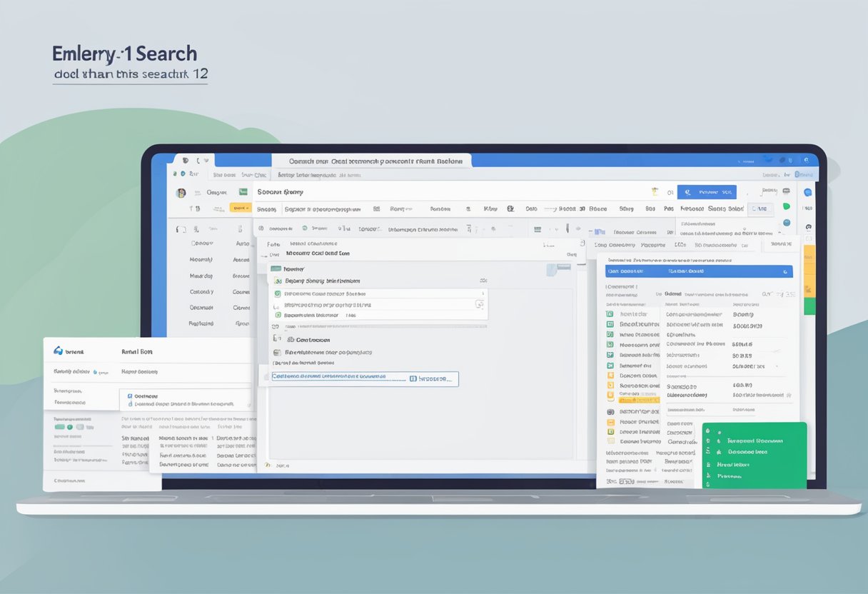The width and height of the screenshot is (868, 594).
Task: Click the green bubble icon in right sidebar
Action: click(787, 207)
